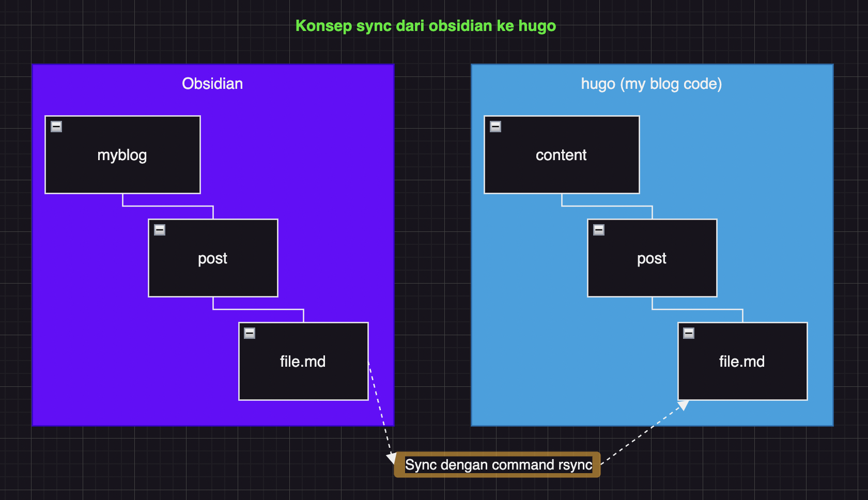Collapse the post node inside Obsidian container
Screen dimensions: 868x500
160,230
